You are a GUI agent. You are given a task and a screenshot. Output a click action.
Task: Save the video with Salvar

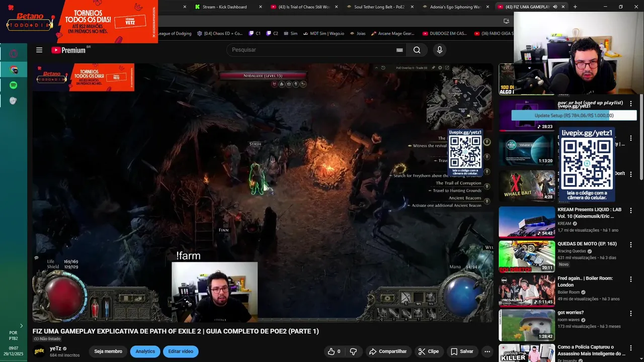click(462, 351)
